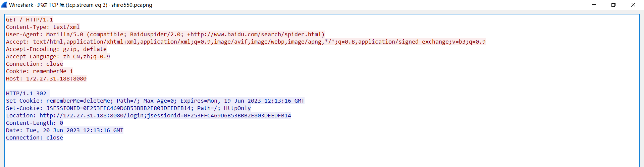
Task: Click the User-Agent Baiduspider header line
Action: pos(165,35)
